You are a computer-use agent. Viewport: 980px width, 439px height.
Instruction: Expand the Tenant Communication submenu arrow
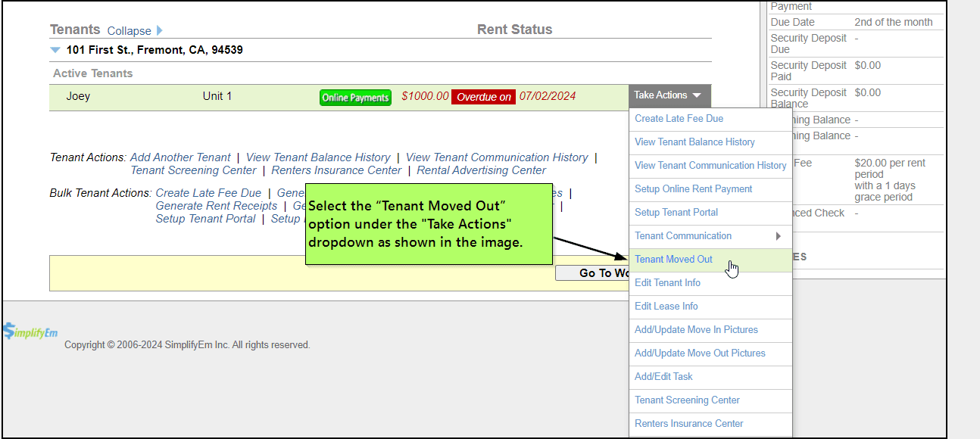778,236
